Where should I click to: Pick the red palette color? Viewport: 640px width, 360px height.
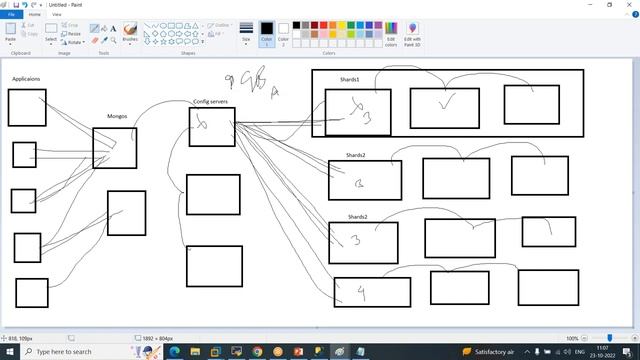tap(324, 25)
